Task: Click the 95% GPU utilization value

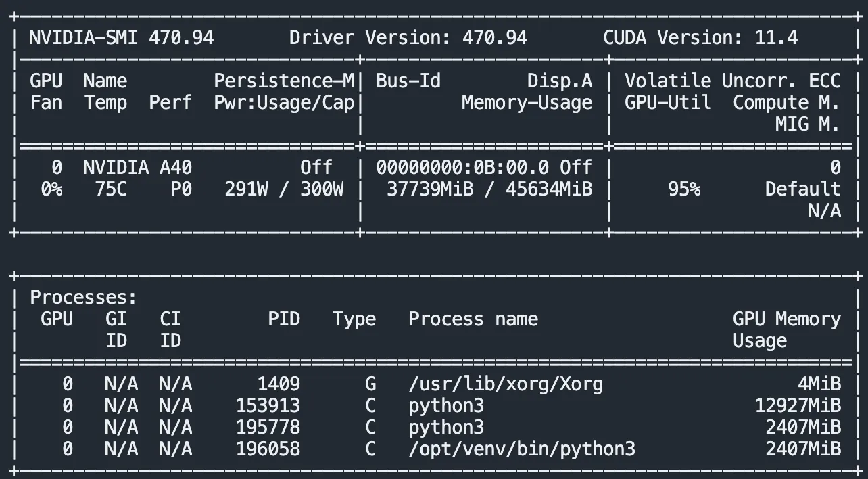Action: (x=684, y=189)
